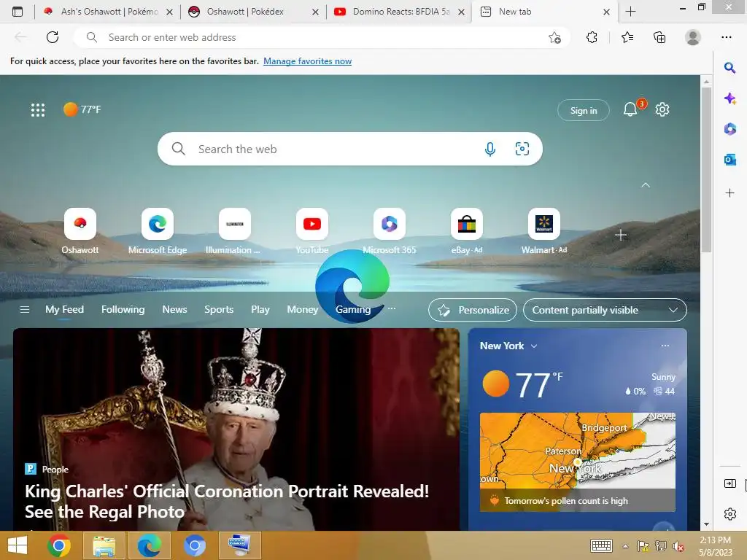Open notifications bell with 3 badge
The width and height of the screenshot is (747, 560).
click(630, 109)
